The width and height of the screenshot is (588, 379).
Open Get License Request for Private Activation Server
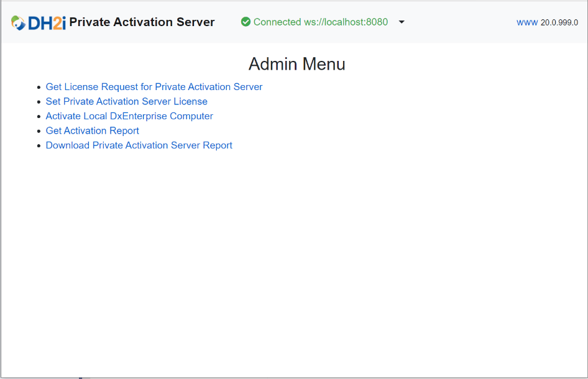[154, 87]
